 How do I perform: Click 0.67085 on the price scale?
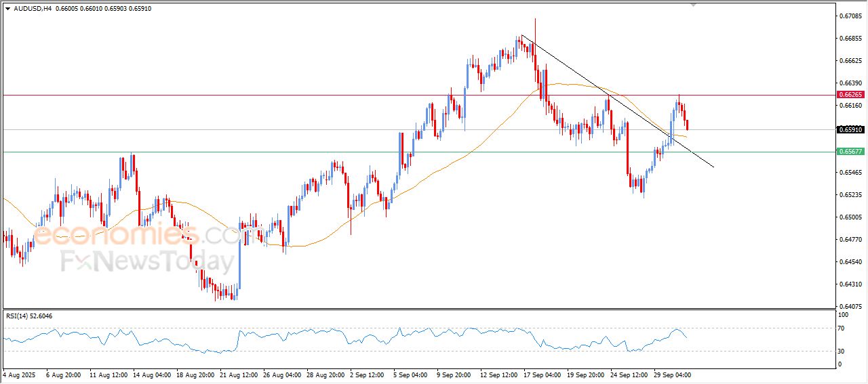point(850,16)
